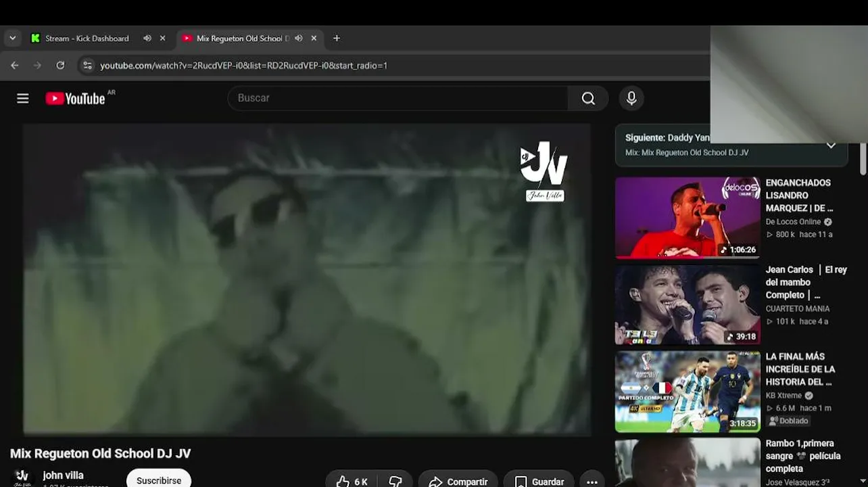Reload the YouTube page
868x487 pixels.
tap(60, 66)
